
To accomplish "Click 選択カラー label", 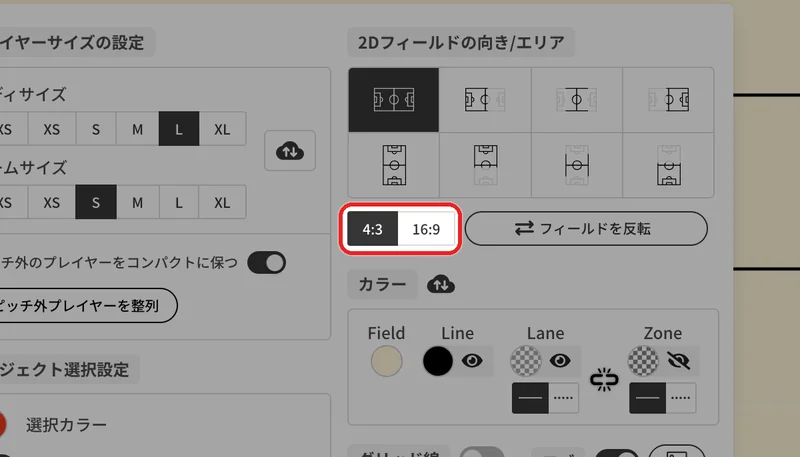I will [x=66, y=425].
